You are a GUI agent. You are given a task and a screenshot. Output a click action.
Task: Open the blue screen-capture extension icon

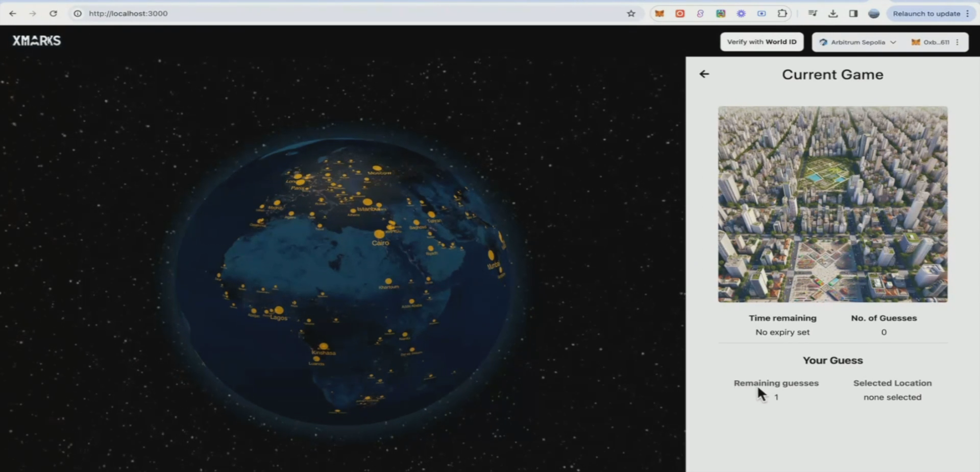(x=762, y=13)
